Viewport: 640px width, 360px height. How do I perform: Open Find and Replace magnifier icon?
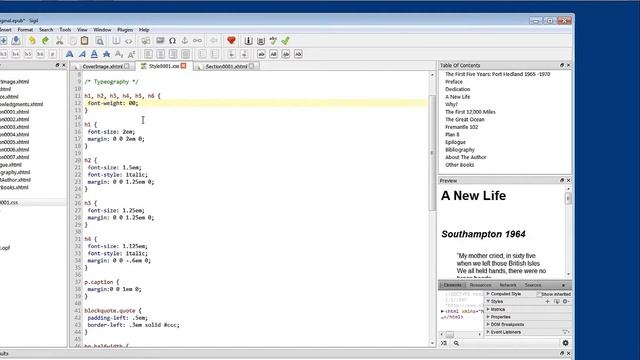click(99, 41)
